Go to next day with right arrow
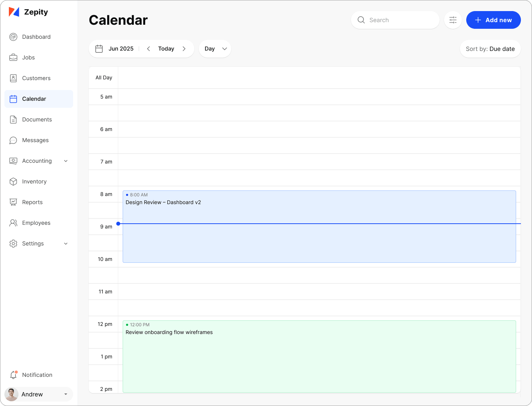Screen dimensions: 532x406 click(184, 49)
